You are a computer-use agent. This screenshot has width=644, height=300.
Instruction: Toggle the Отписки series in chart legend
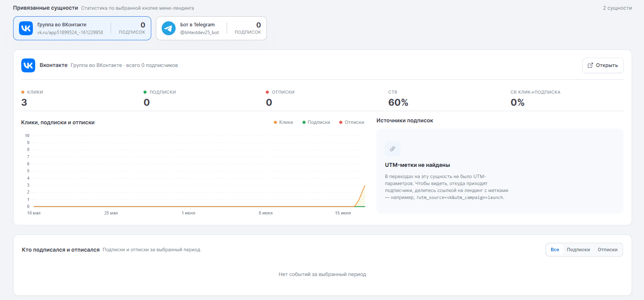[352, 122]
